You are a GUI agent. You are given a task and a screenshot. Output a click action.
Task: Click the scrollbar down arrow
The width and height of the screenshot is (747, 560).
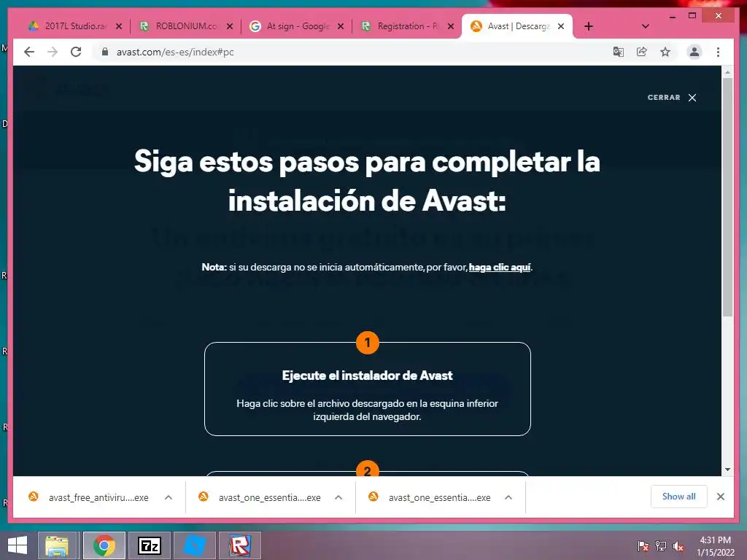(727, 469)
